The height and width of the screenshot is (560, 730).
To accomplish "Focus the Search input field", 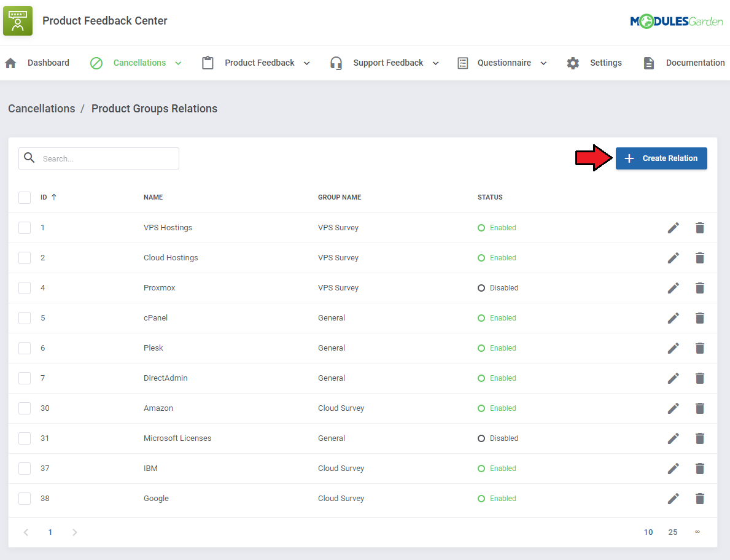I will point(99,158).
